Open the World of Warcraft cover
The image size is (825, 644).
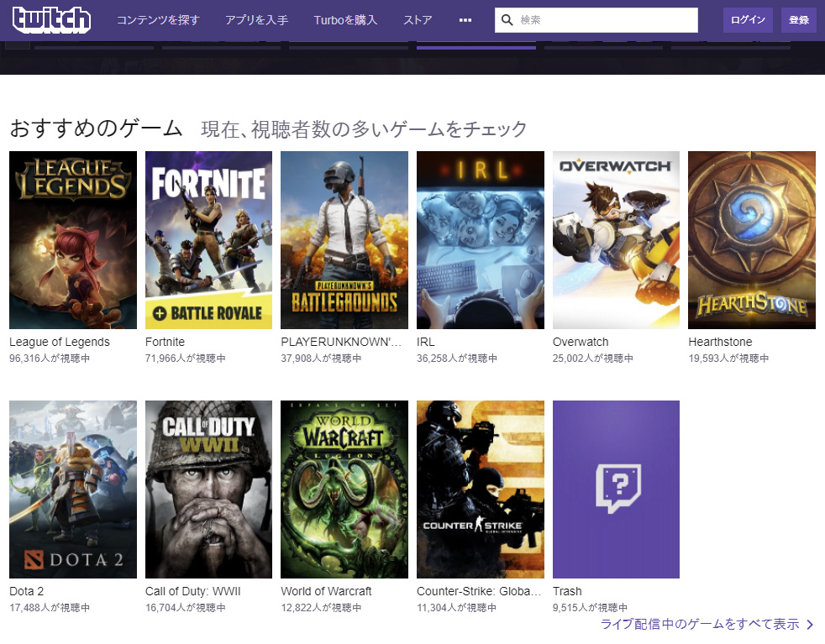(344, 490)
